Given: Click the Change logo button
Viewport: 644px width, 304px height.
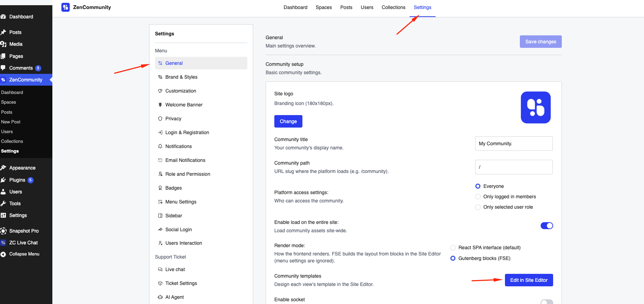Looking at the screenshot, I should 288,121.
